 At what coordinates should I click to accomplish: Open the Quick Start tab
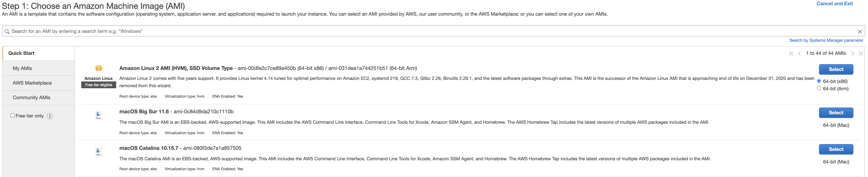(22, 53)
